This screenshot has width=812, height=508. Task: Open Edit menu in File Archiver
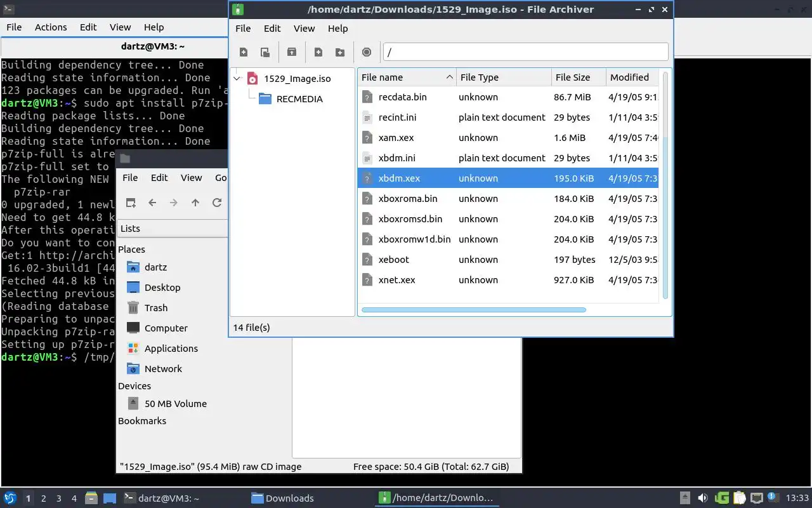tap(272, 28)
